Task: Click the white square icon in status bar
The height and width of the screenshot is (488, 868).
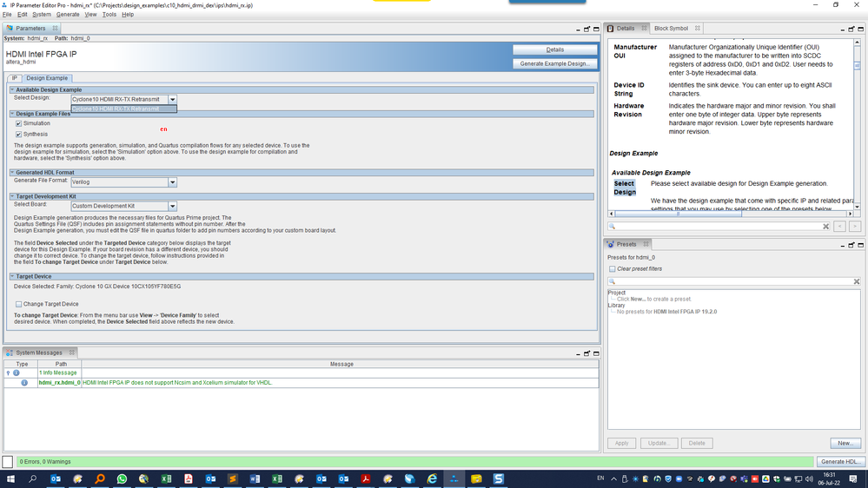Action: (x=8, y=461)
